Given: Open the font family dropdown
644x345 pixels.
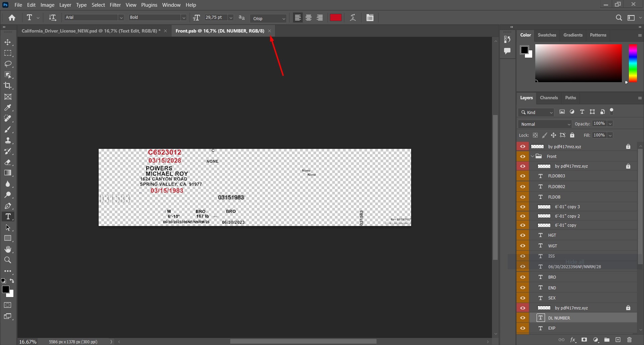Looking at the screenshot, I should coord(120,17).
